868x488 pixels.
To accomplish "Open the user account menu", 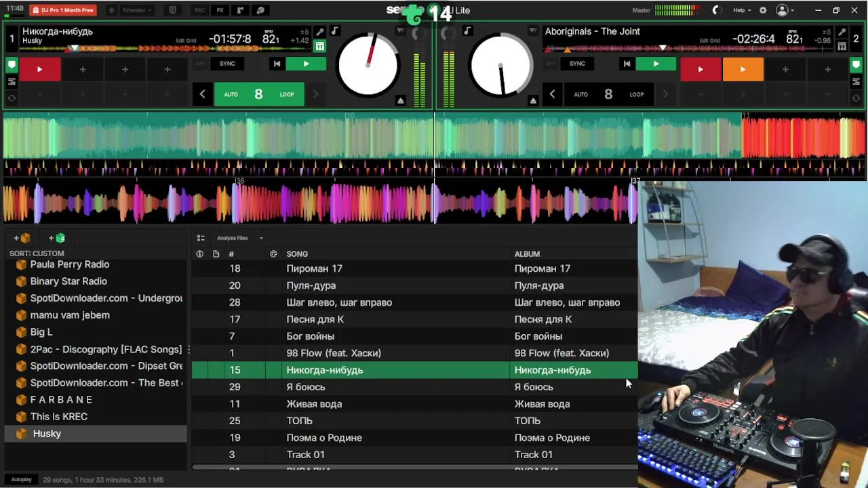I will coord(785,10).
